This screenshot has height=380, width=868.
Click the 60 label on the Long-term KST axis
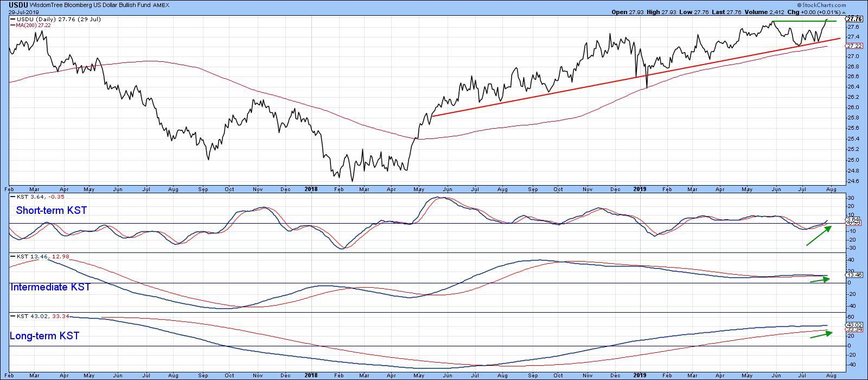click(x=850, y=316)
